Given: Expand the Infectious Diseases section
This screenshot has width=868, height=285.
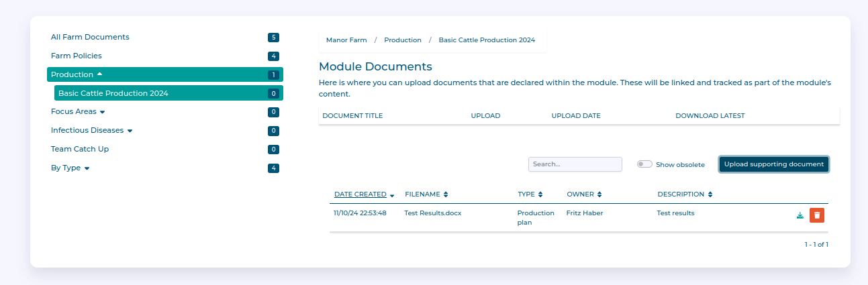Looking at the screenshot, I should click(130, 131).
